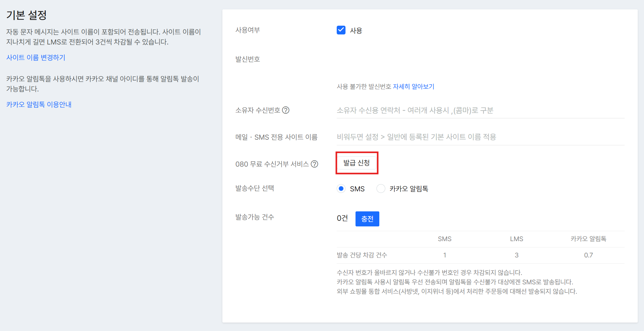Click the LMS column header
This screenshot has height=331, width=644.
point(517,239)
